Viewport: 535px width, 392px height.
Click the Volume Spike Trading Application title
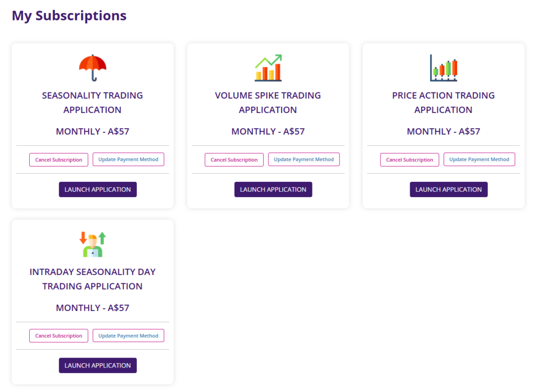268,102
